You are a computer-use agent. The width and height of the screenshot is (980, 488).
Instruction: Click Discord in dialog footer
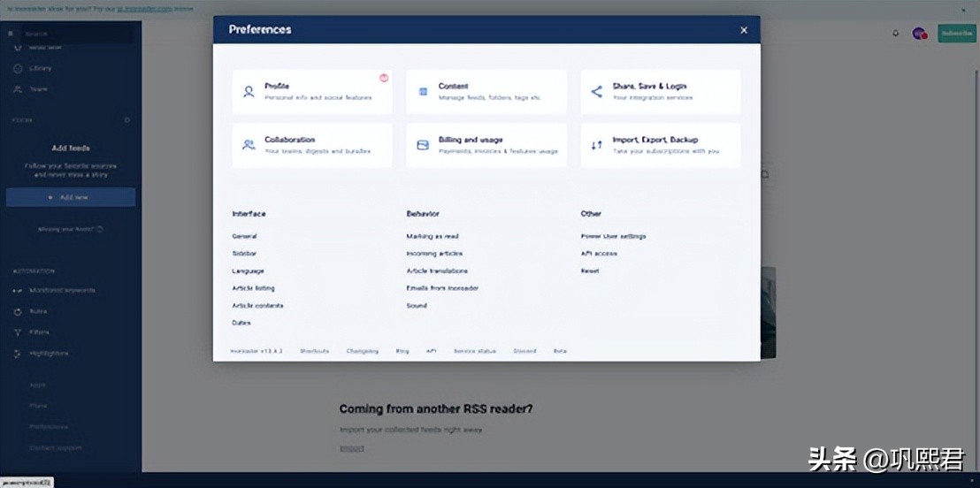(525, 351)
